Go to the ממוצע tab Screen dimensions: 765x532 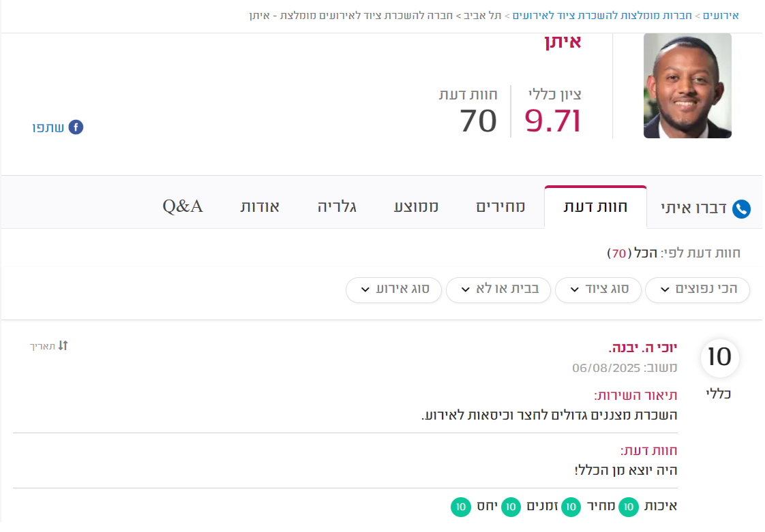tap(416, 207)
